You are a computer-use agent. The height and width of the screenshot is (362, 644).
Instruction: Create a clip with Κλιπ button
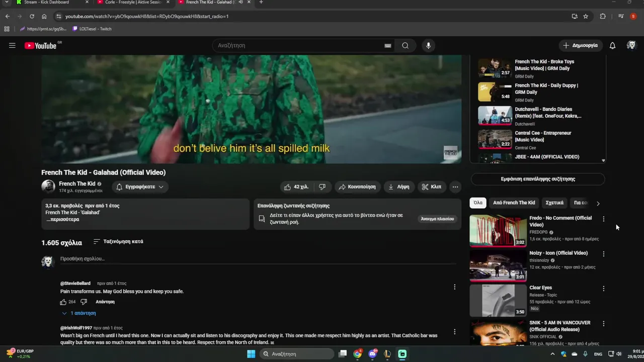[432, 187]
